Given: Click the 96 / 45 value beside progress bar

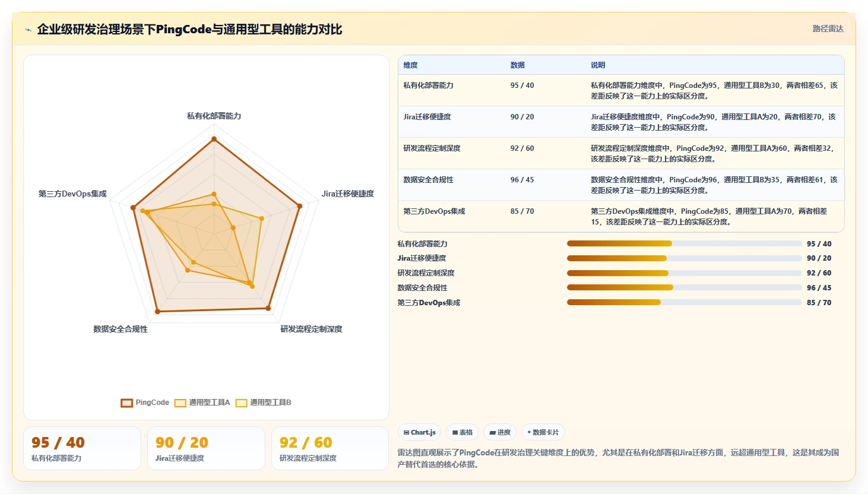Looking at the screenshot, I should click(819, 287).
